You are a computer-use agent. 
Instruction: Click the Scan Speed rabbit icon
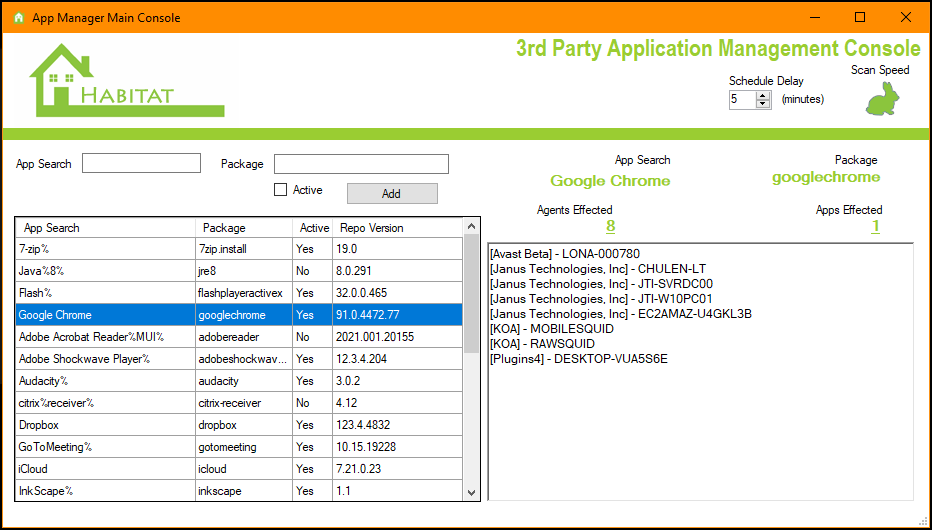point(882,98)
